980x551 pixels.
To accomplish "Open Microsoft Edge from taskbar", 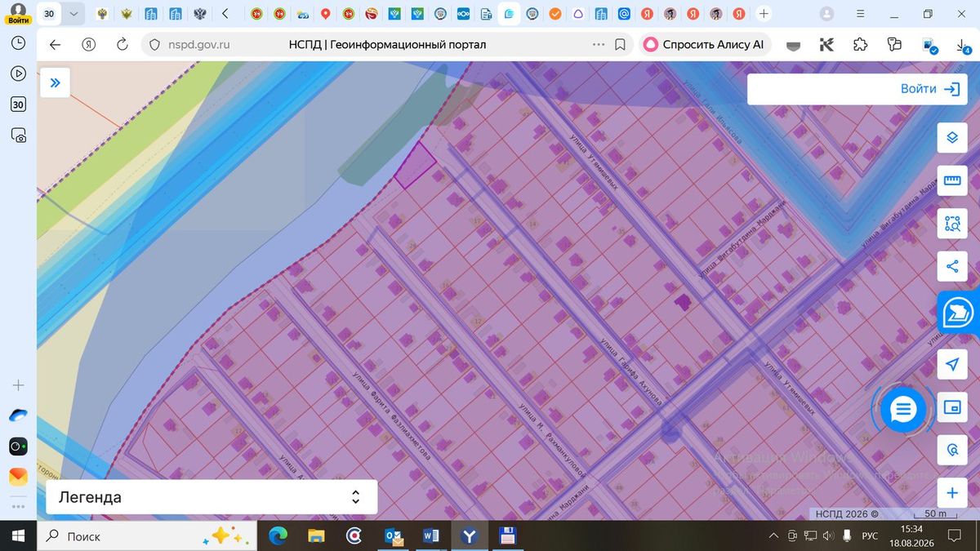I will click(278, 535).
